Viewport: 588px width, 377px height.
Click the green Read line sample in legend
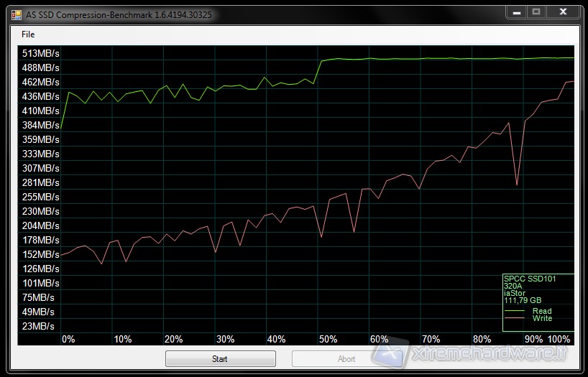click(515, 312)
